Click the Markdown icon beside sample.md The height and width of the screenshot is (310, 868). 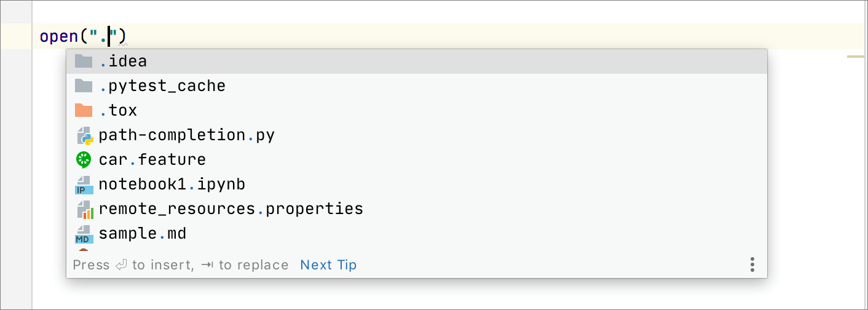coord(84,234)
